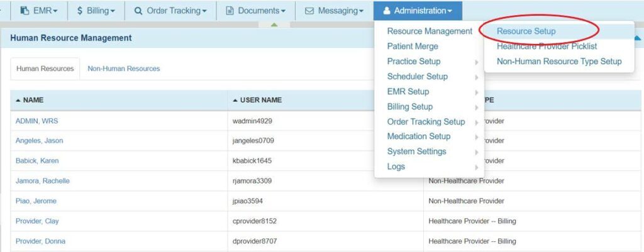Expand the Scheduler Setup submenu
Screen dimensions: 644x252
pos(418,76)
